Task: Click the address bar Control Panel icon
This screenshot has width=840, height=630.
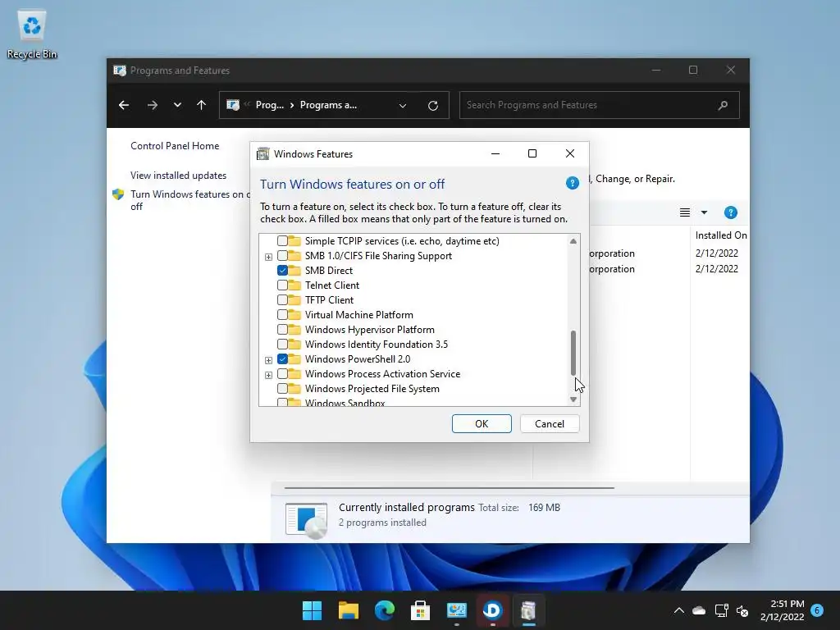Action: tap(232, 105)
